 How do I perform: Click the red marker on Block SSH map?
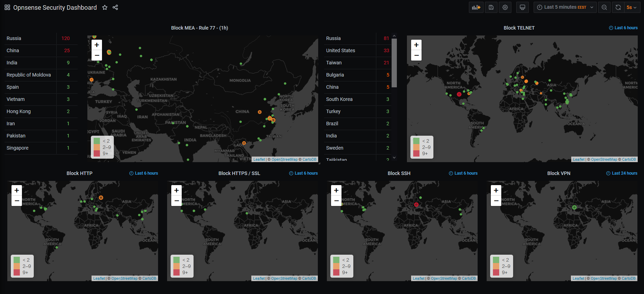416,205
